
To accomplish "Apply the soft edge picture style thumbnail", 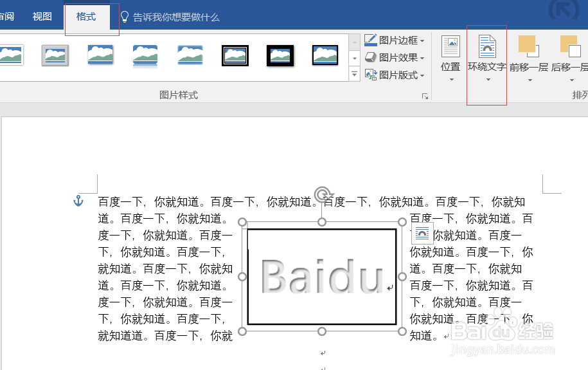I will pos(190,55).
